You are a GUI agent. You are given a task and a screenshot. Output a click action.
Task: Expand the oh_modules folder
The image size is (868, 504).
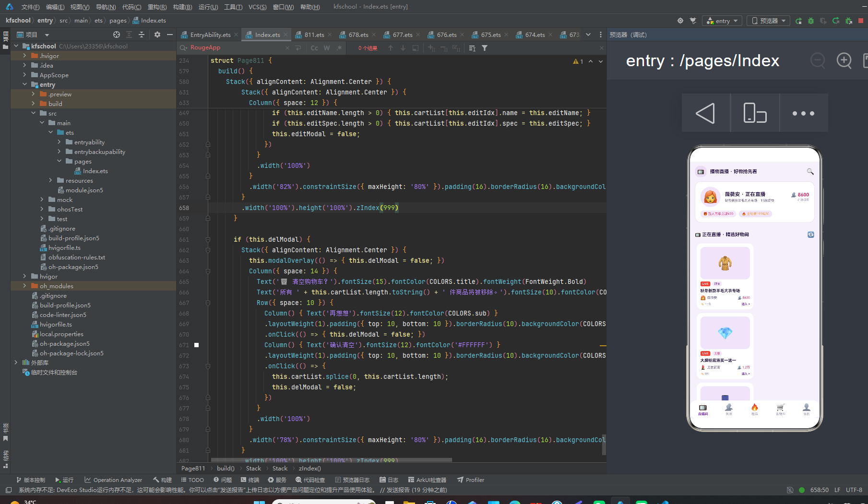(x=25, y=286)
